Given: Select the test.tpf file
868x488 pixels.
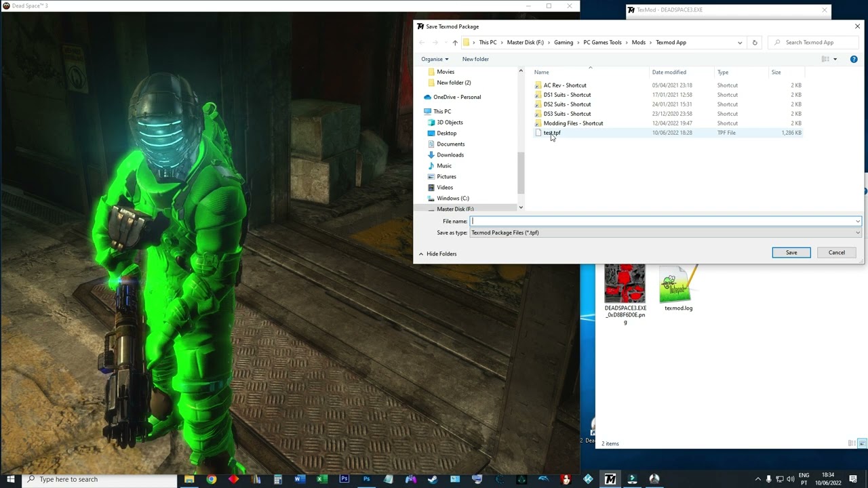Looking at the screenshot, I should 552,133.
